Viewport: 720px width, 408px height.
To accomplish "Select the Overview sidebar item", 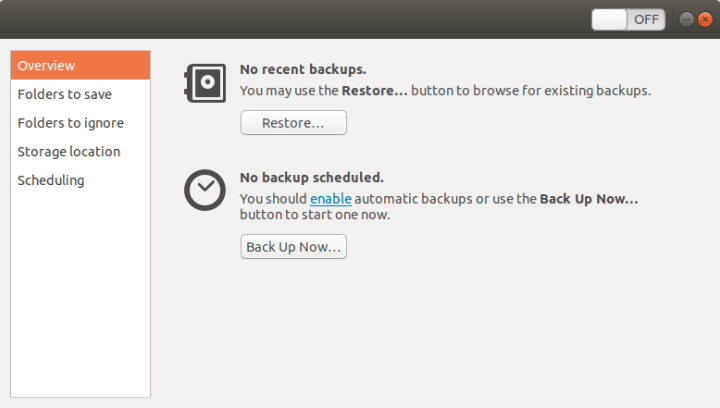I will click(80, 65).
